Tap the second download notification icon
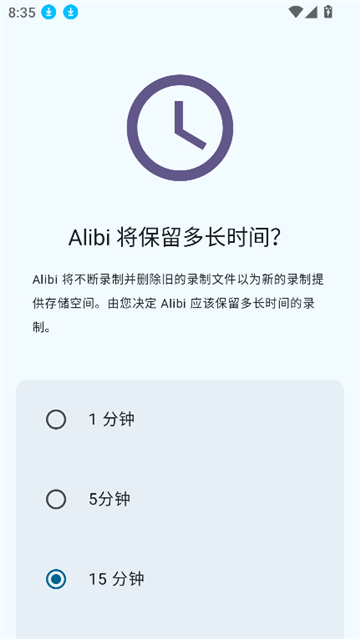Screen dimensions: 360x639 [71, 13]
